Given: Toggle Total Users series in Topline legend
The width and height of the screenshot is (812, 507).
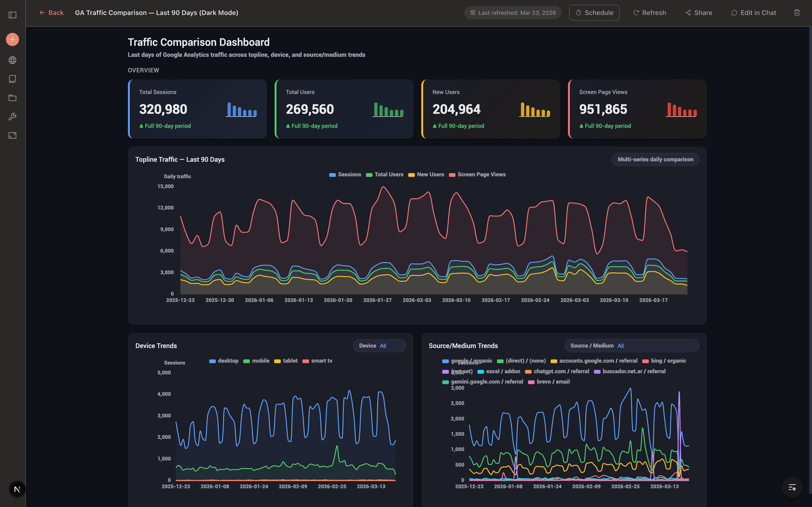Looking at the screenshot, I should (x=384, y=175).
